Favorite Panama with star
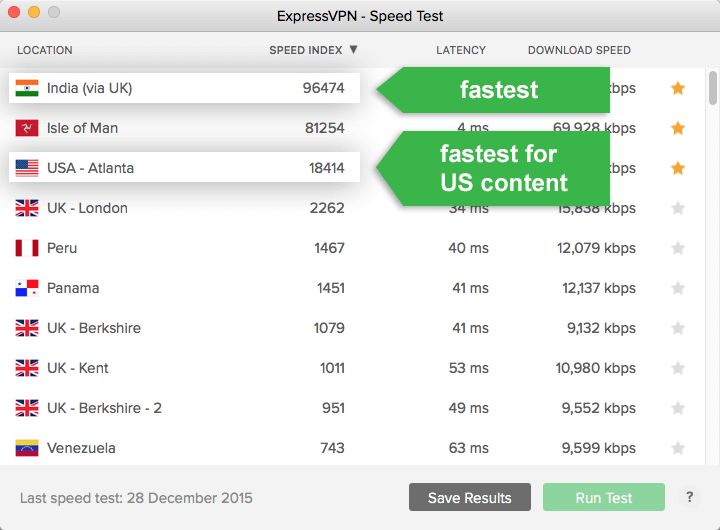720x530 pixels. pos(678,288)
